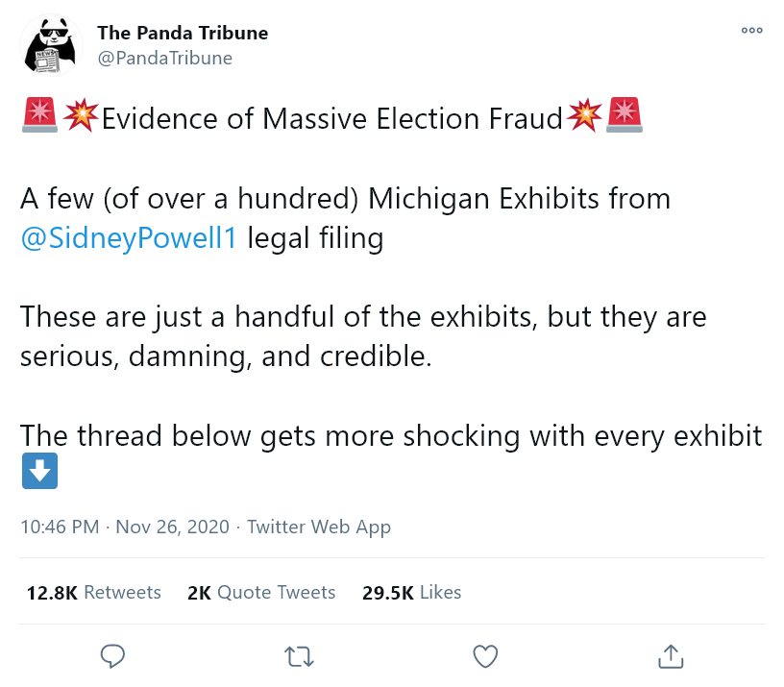The width and height of the screenshot is (784, 687).
Task: View the 2K Quote Tweets list
Action: tap(261, 592)
